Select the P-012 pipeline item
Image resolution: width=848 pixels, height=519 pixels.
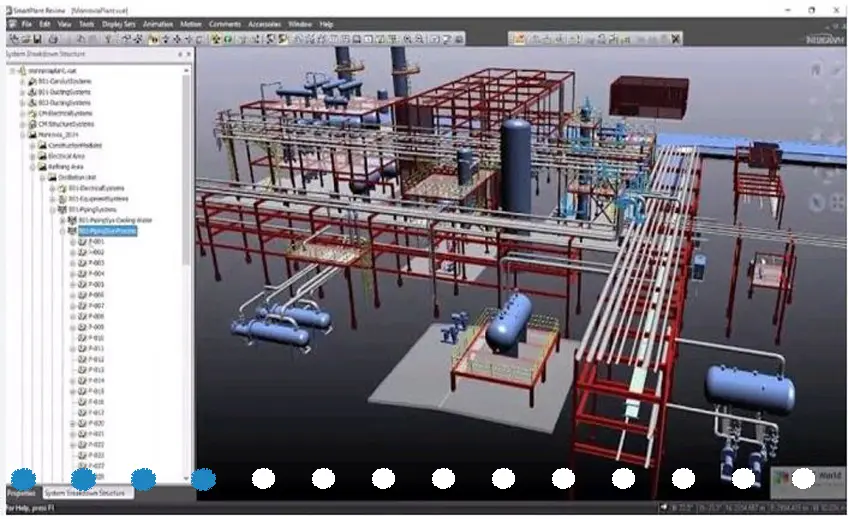[96, 360]
